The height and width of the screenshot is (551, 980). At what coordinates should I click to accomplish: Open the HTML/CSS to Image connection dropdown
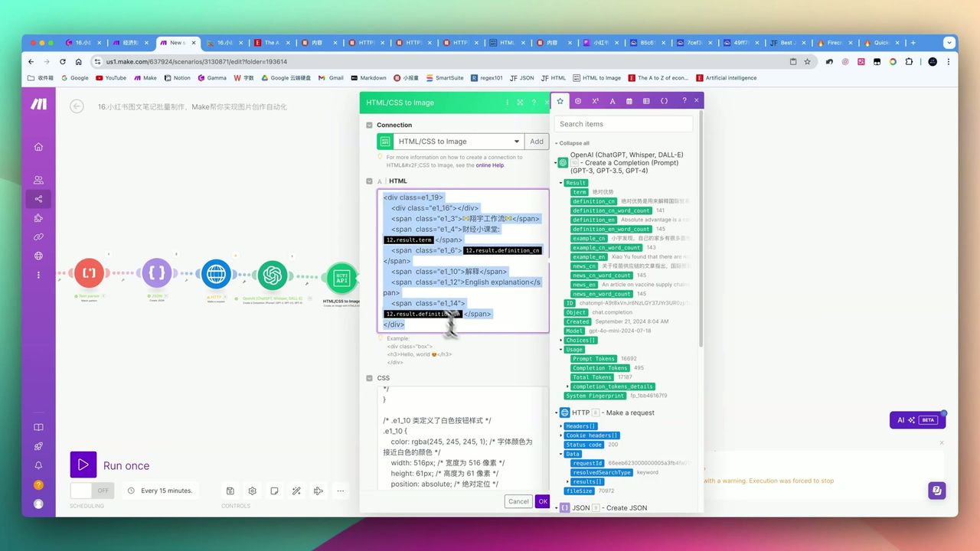pyautogui.click(x=517, y=141)
